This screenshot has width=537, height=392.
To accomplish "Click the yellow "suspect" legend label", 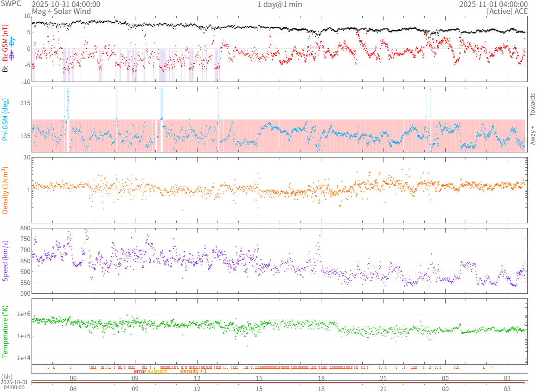I will coord(157,371).
